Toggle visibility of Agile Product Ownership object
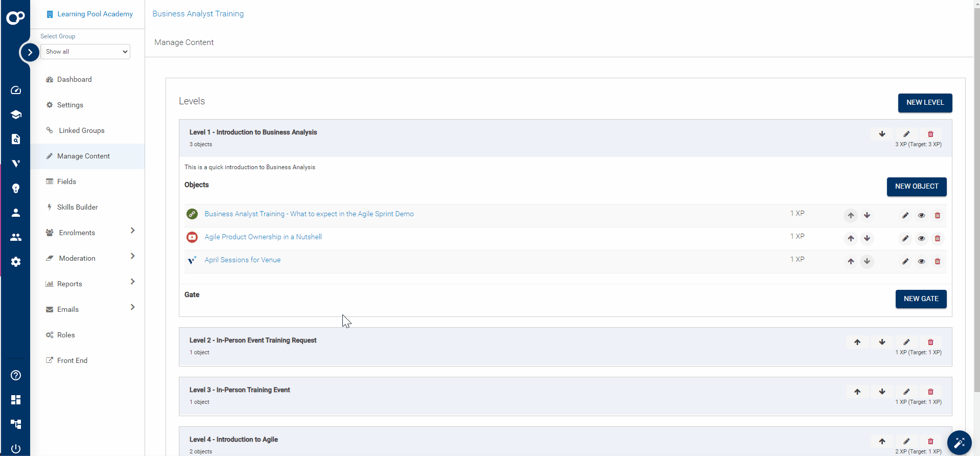The image size is (980, 456). coord(921,238)
